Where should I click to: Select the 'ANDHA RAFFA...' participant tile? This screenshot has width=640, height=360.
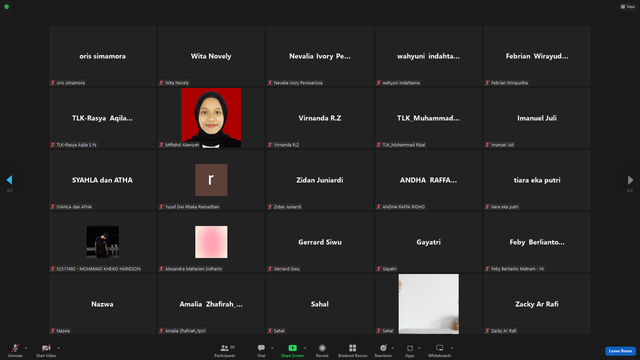(429, 180)
